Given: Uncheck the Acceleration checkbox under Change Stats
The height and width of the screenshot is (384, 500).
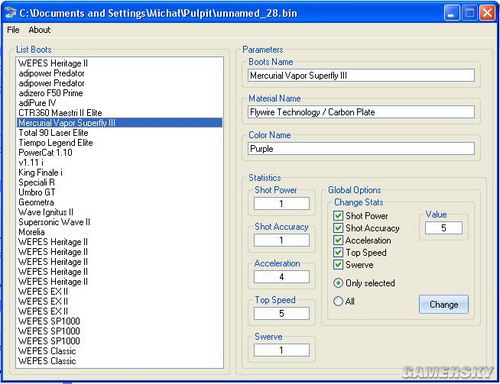Looking at the screenshot, I should point(338,240).
